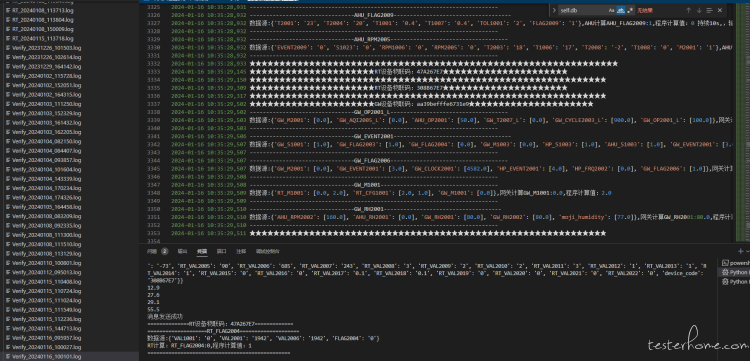Select the last Python terminal entry

coord(736,282)
